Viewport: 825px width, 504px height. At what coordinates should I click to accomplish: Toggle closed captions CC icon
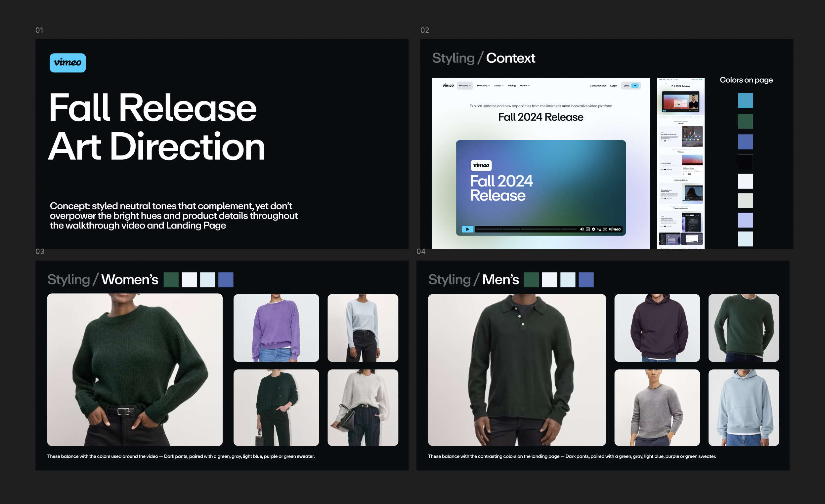click(x=587, y=229)
